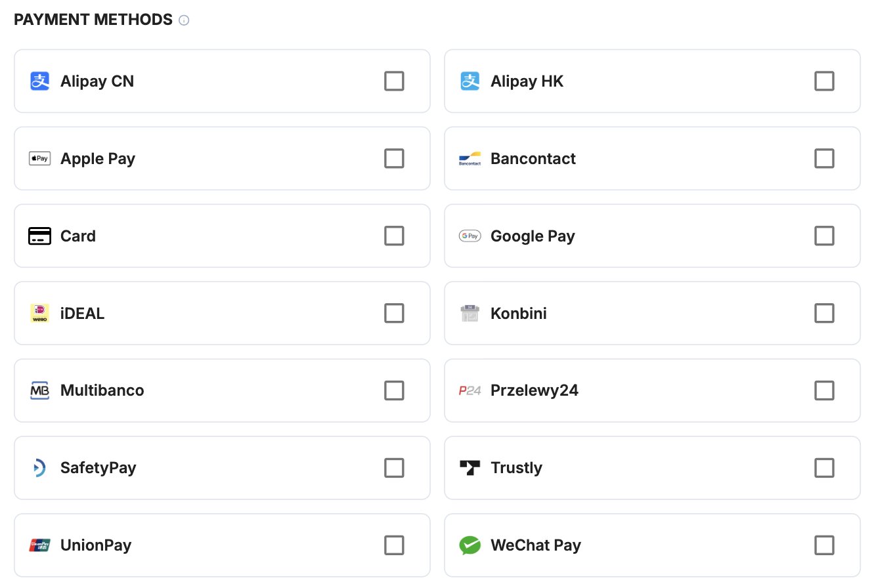The height and width of the screenshot is (588, 874).
Task: Tick the Trustly checkbox
Action: pyautogui.click(x=824, y=468)
